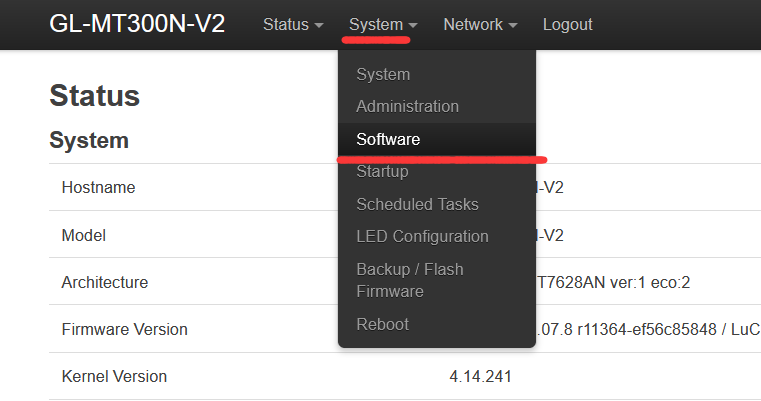Click the Logout link
Viewport: 761px width, 401px height.
[x=567, y=24]
